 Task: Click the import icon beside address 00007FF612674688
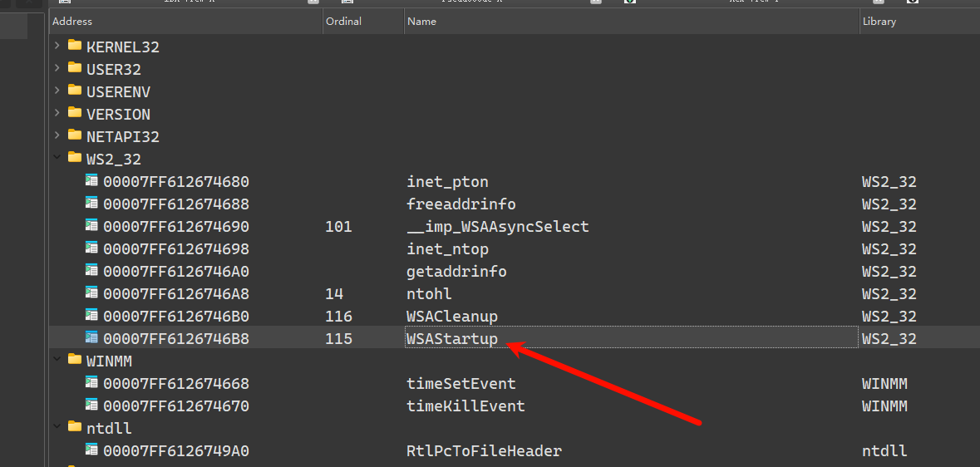(92, 204)
